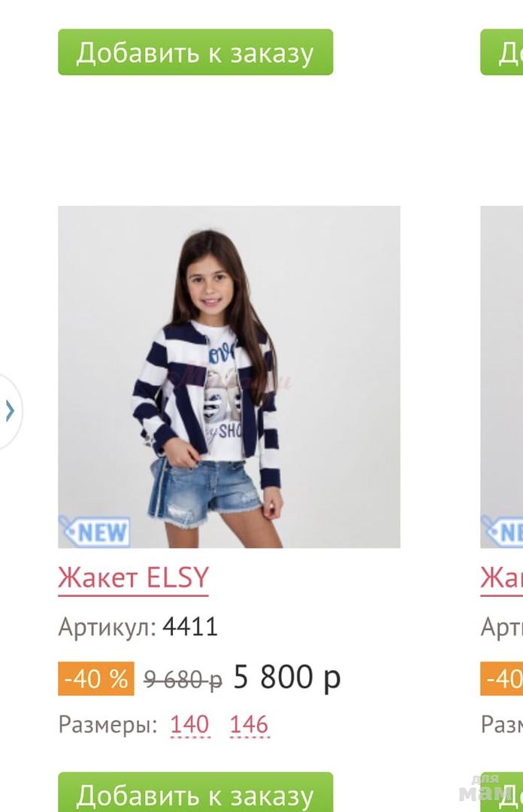Click the article number 4411
Screen dimensions: 523x812
[190, 626]
